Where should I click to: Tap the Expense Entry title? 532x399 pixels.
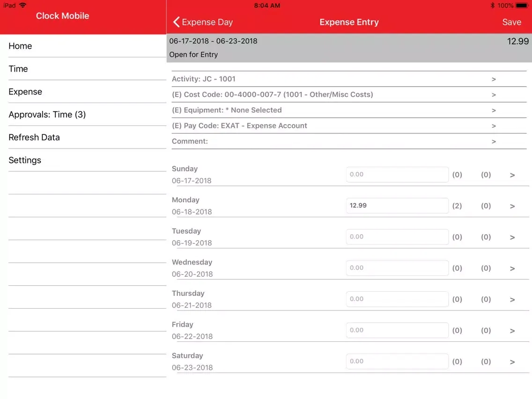349,22
